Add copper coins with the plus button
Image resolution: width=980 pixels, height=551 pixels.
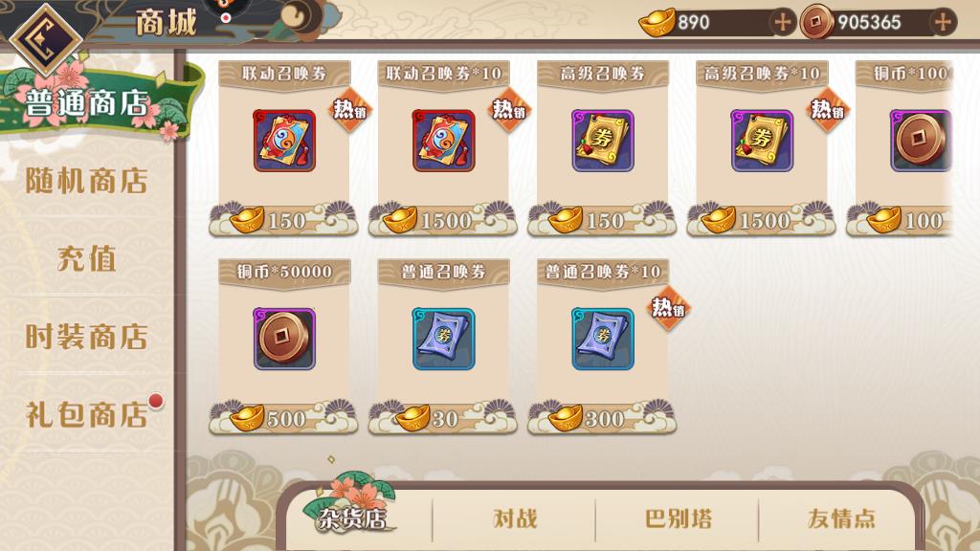943,23
